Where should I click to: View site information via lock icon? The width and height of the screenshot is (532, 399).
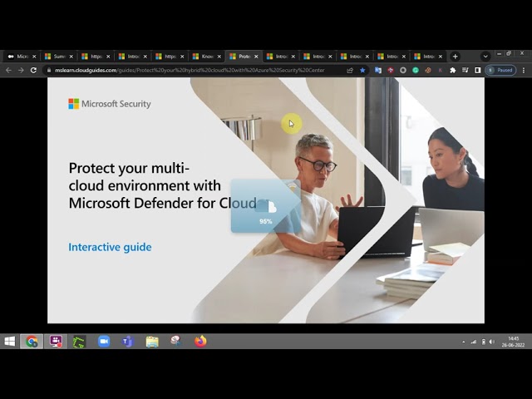pos(49,70)
